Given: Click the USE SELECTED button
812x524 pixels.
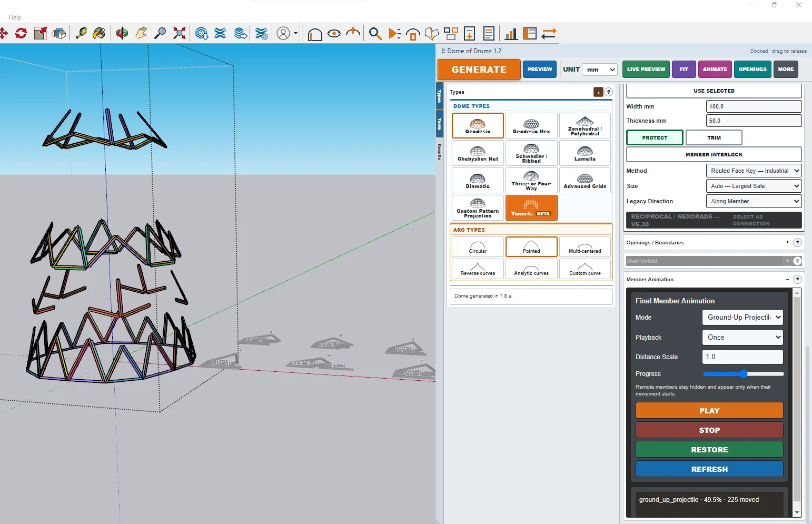Looking at the screenshot, I should pos(714,91).
